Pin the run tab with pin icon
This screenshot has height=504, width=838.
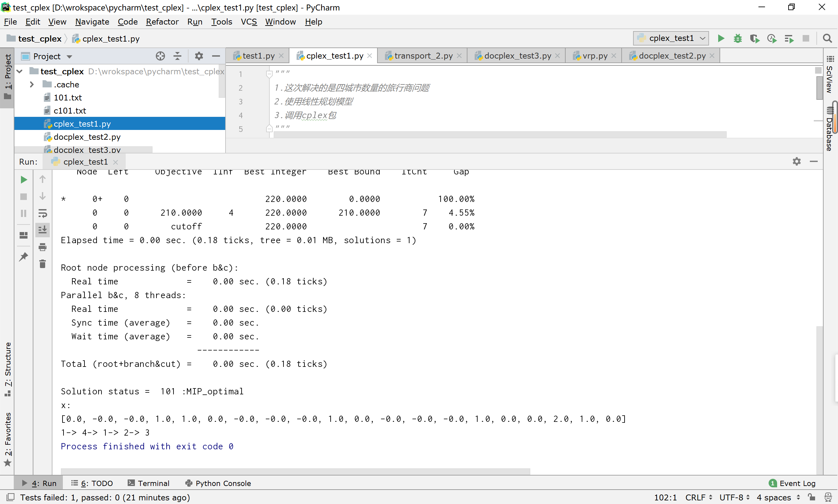pyautogui.click(x=24, y=256)
